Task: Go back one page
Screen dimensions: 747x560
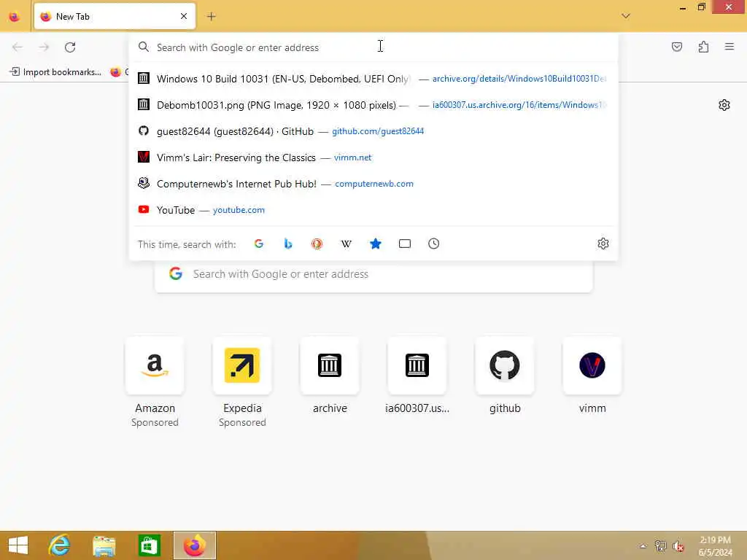Action: click(18, 47)
